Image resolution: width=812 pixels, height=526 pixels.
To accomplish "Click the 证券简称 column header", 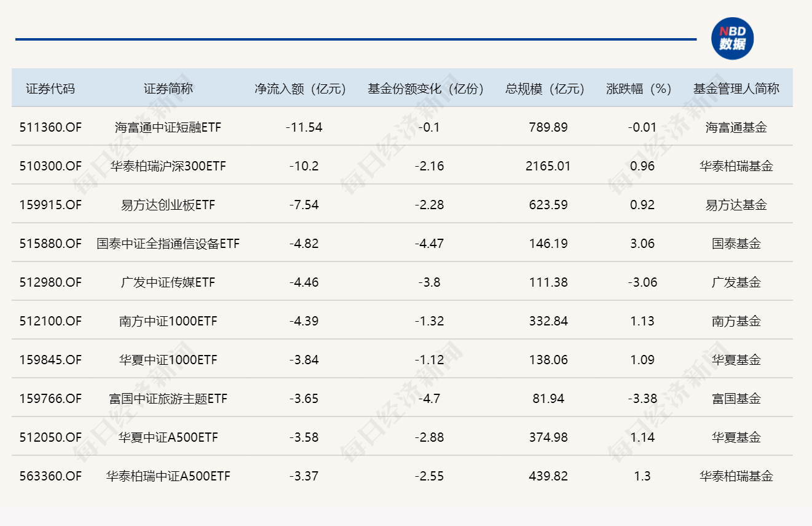I will pyautogui.click(x=168, y=89).
